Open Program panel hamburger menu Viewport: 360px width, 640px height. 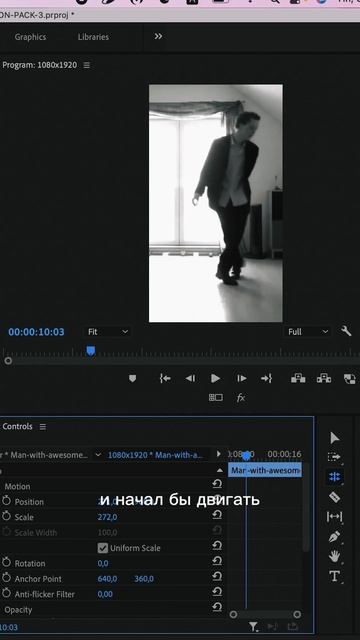(87, 65)
